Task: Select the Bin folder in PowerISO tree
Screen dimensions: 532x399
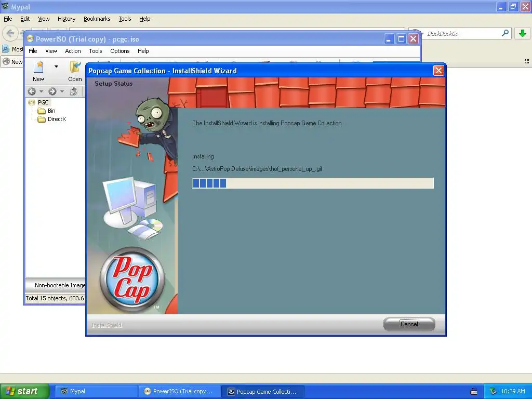Action: click(51, 111)
